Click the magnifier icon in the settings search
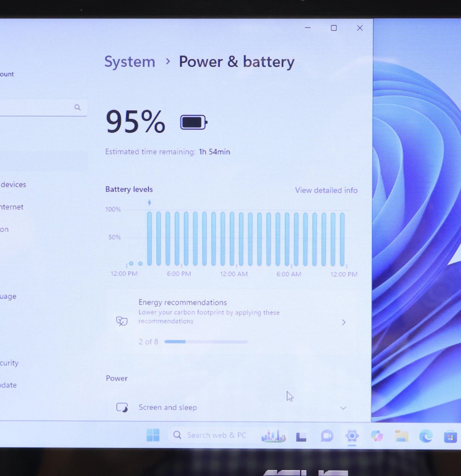This screenshot has height=476, width=461. (x=77, y=107)
